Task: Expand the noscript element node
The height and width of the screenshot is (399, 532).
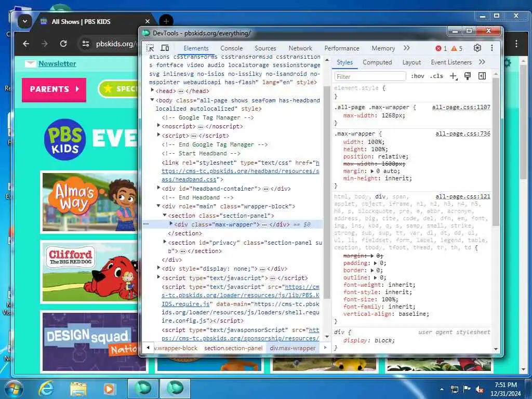Action: [x=158, y=126]
